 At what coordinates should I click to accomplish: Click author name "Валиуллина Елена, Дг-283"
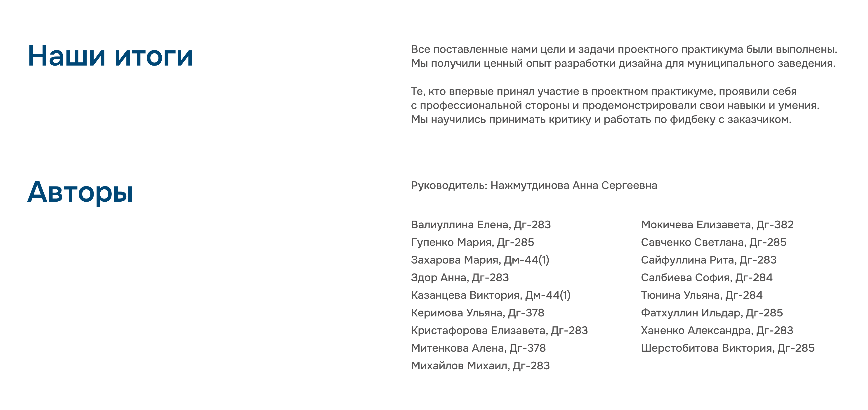point(481,225)
